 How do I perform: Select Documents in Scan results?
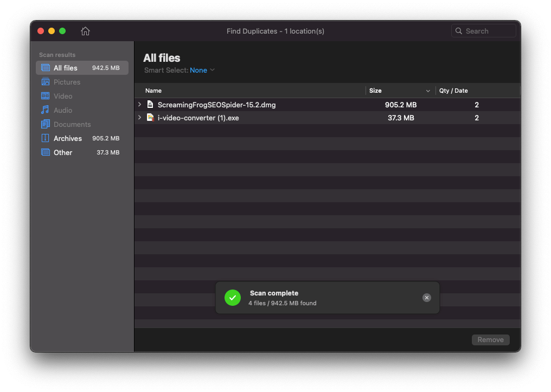[x=82, y=124]
